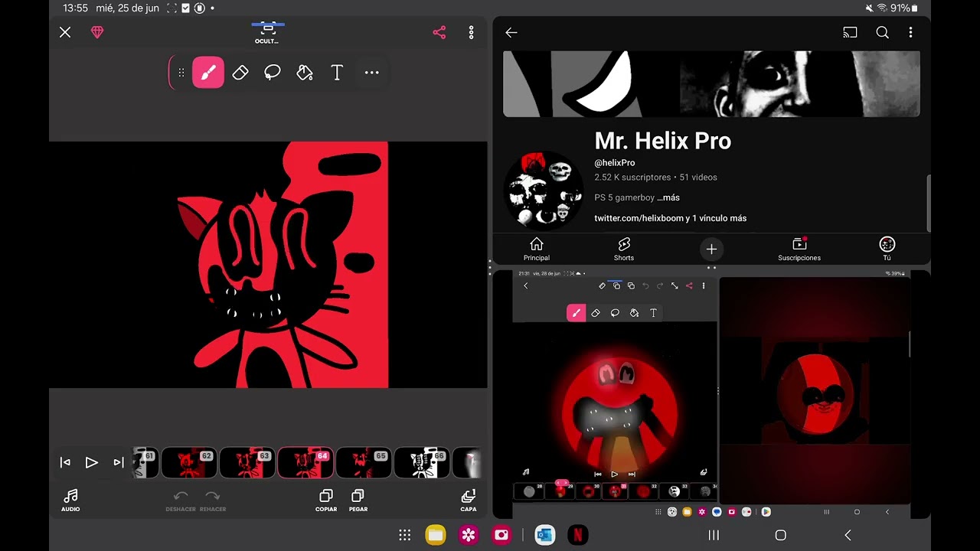
Task: Tap Pegar to paste the frame
Action: [358, 500]
